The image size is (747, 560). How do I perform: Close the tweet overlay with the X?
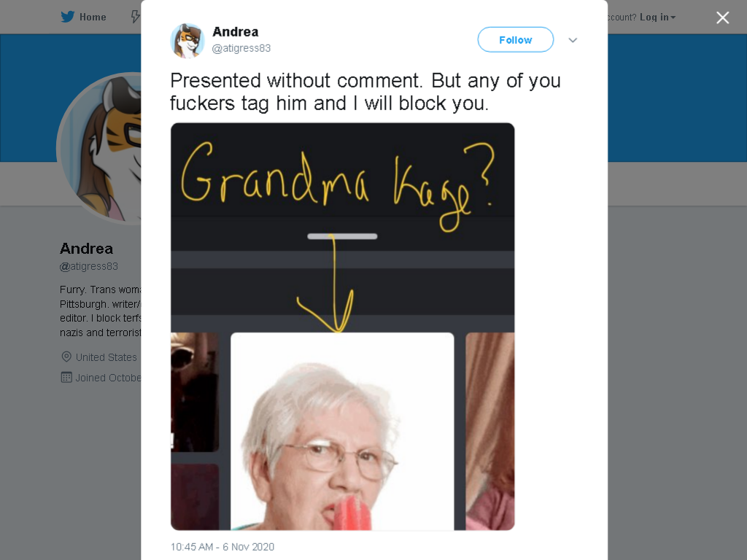(722, 17)
